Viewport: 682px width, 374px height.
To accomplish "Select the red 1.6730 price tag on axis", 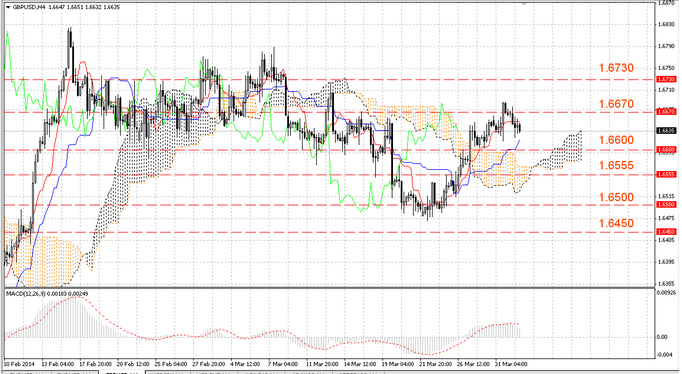I will point(666,79).
